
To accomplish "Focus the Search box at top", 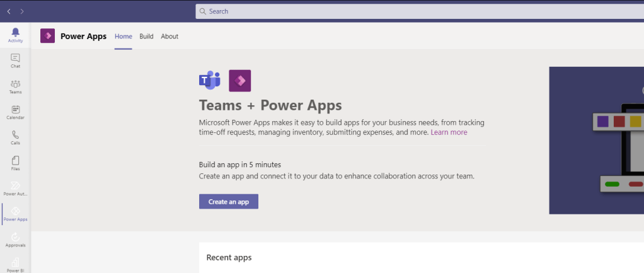I will (x=416, y=11).
